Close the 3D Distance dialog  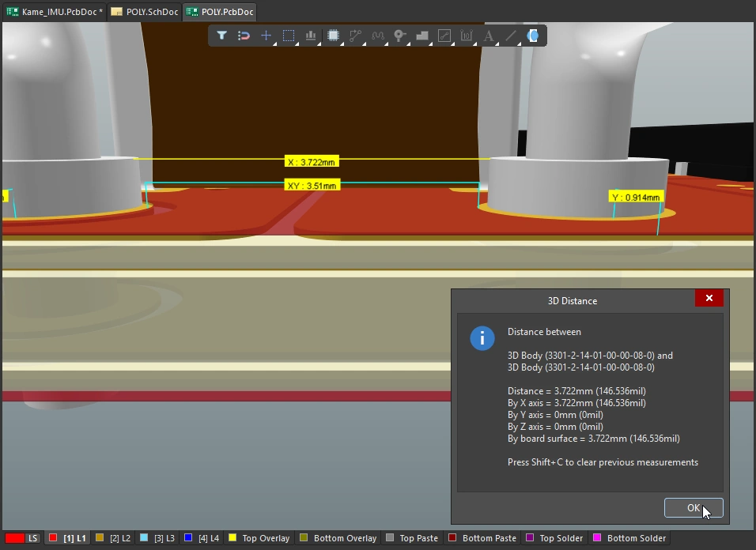coord(709,298)
